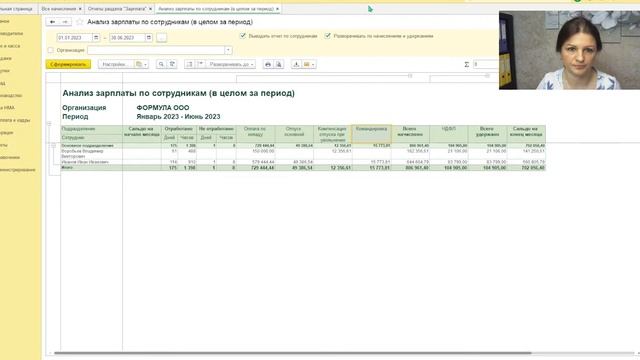Screen dimensions: 640x360
Task: Enable the Организация filter checkbox
Action: tap(51, 50)
